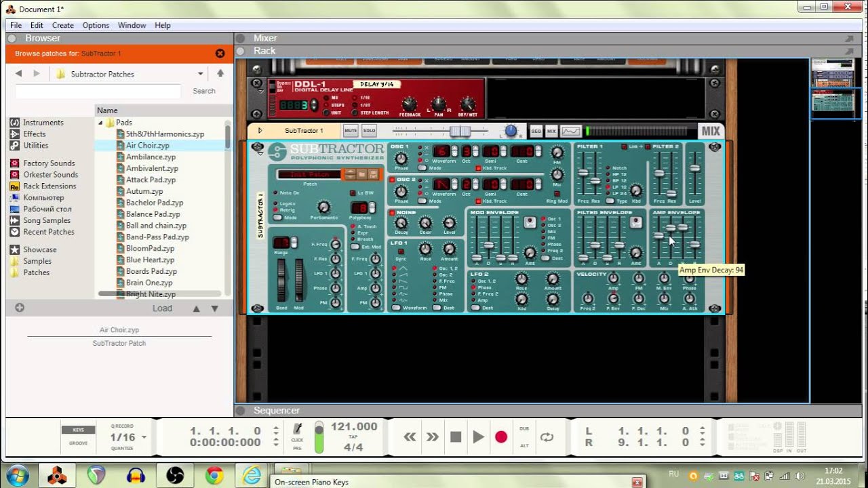Enable the OSC 2 oscillator
The width and height of the screenshot is (868, 488).
392,180
